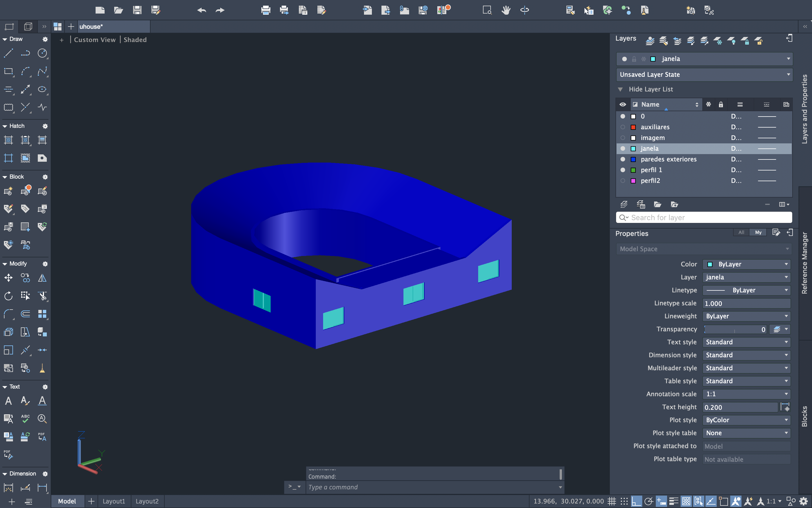The image size is (812, 508).
Task: Toggle polar tracking in status bar
Action: click(x=648, y=501)
